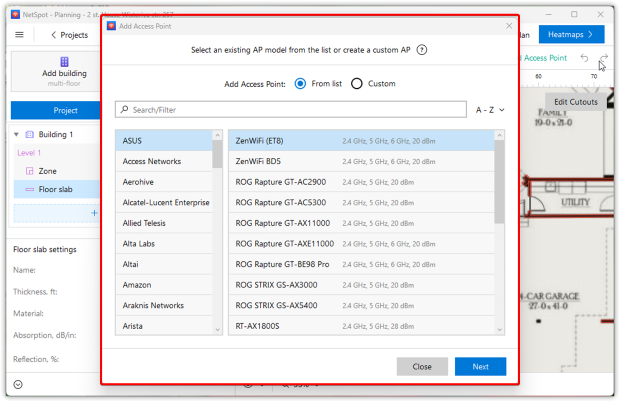The image size is (620, 402).
Task: Select Altai vendor
Action: [x=164, y=264]
